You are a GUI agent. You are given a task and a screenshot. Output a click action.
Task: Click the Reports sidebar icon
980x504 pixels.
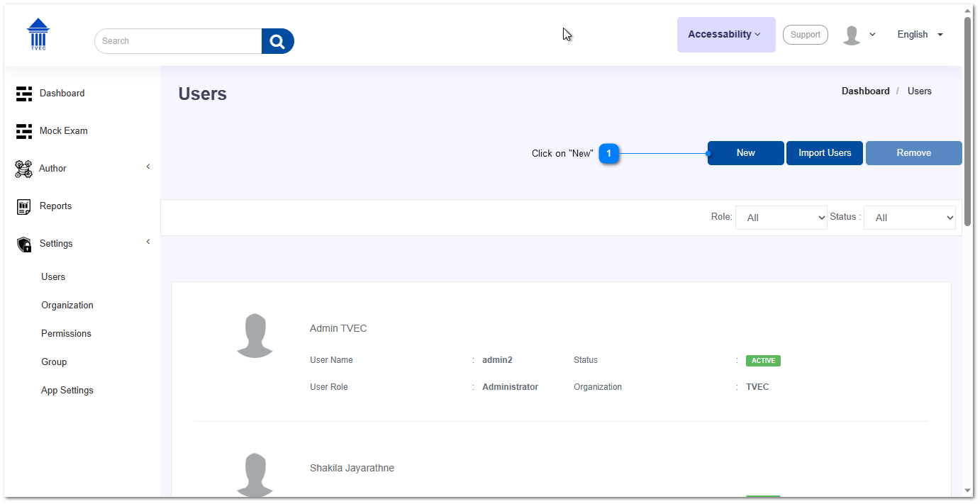coord(24,206)
